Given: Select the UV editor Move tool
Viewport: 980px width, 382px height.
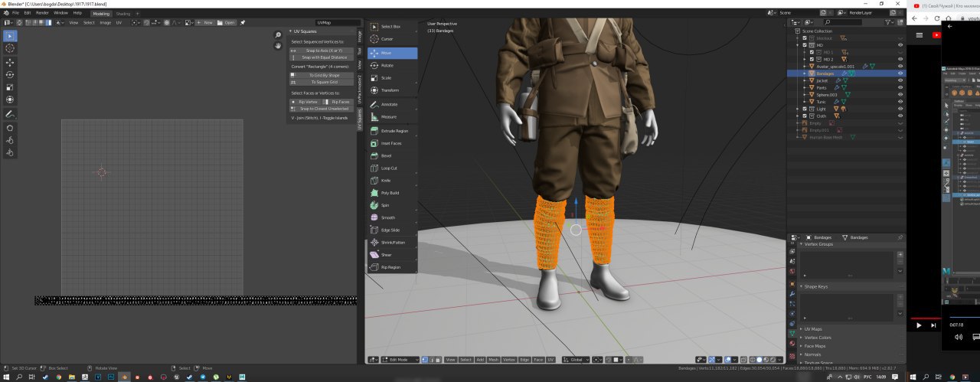Looking at the screenshot, I should pos(10,62).
